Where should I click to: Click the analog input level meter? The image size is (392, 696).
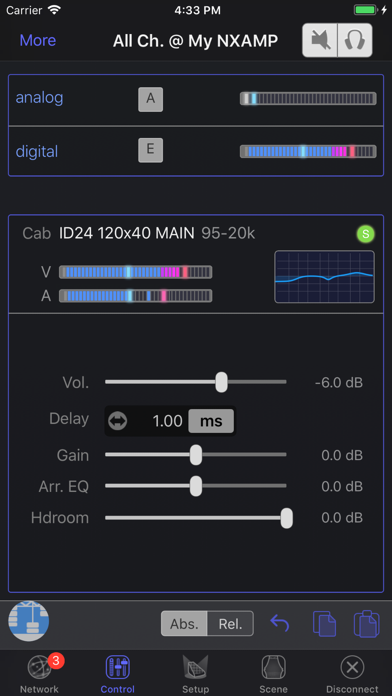(308, 99)
